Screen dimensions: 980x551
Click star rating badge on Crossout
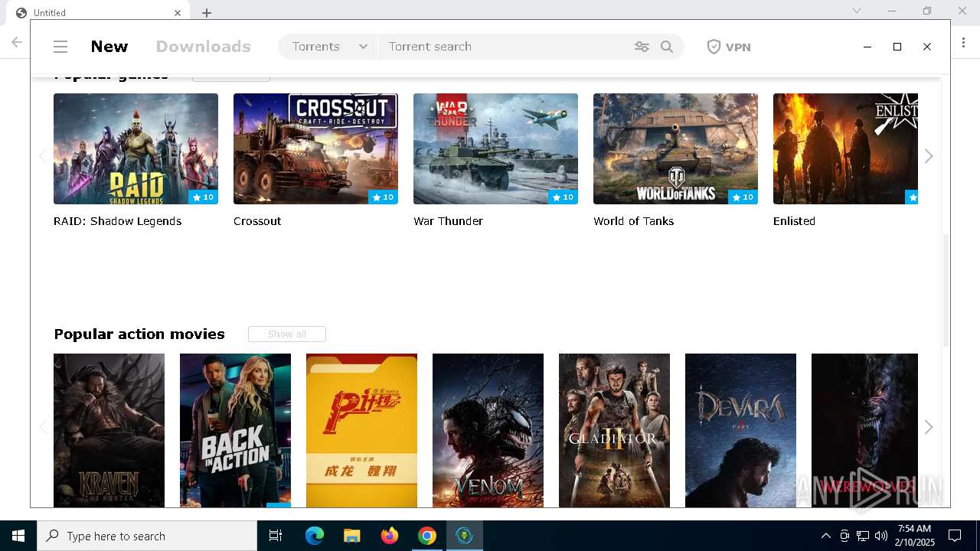pyautogui.click(x=383, y=197)
